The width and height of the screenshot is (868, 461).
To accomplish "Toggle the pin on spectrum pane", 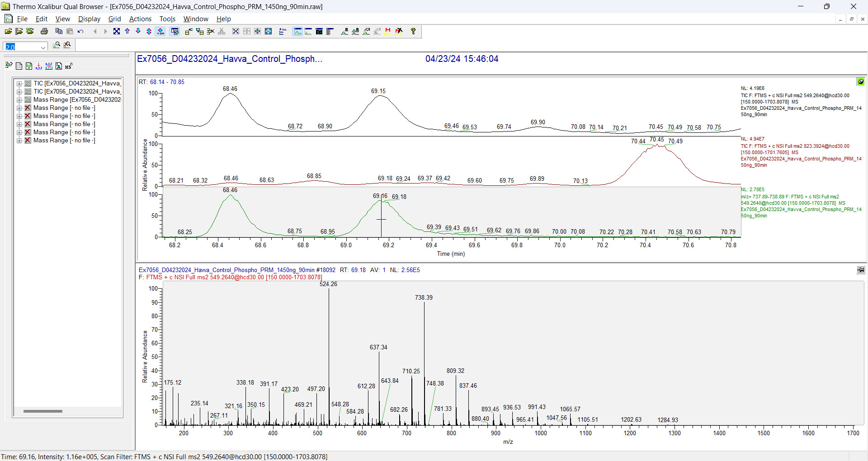I will coord(860,270).
